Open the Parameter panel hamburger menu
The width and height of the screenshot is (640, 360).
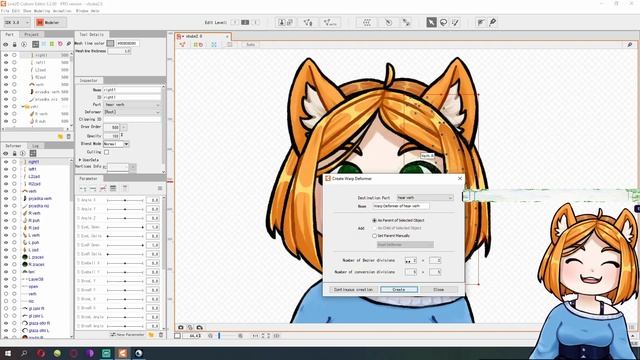160,188
